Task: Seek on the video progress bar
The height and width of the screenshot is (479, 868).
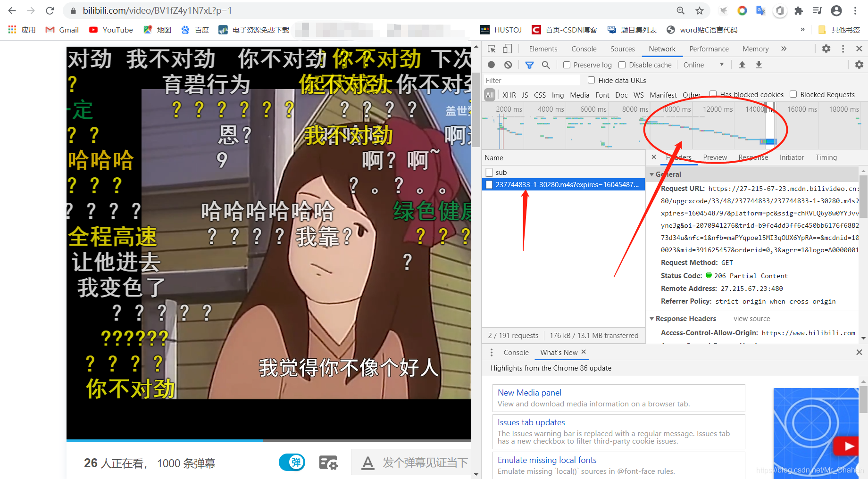Action: point(269,440)
